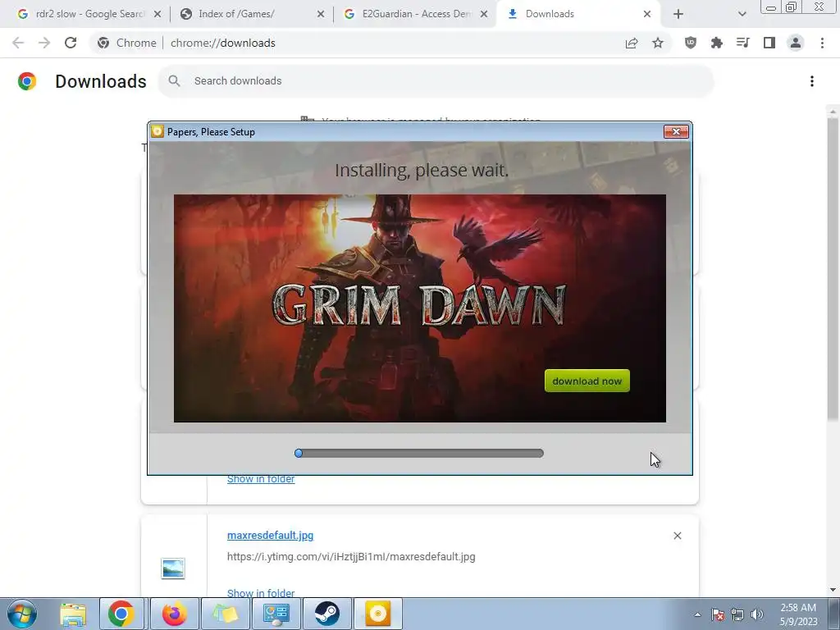Viewport: 840px width, 630px height.
Task: Close the Papers, Please Setup window
Action: pyautogui.click(x=676, y=132)
